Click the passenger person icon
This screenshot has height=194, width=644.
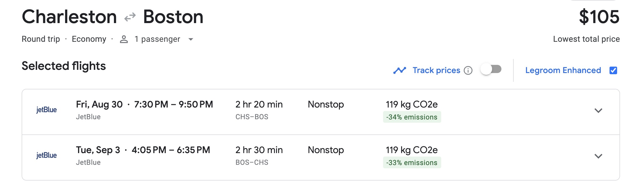tap(124, 39)
